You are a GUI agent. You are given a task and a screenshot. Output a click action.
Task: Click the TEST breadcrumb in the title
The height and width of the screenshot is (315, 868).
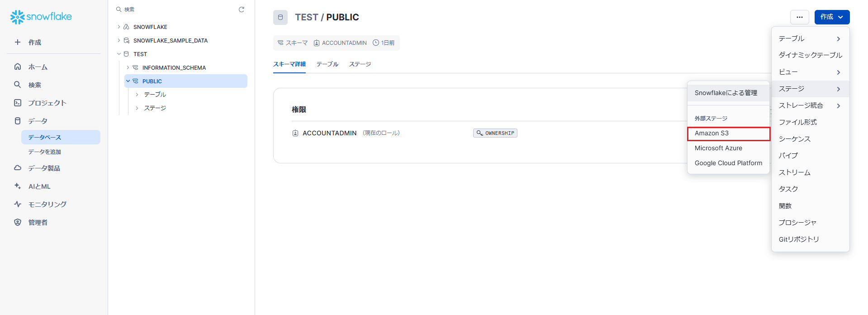(306, 17)
